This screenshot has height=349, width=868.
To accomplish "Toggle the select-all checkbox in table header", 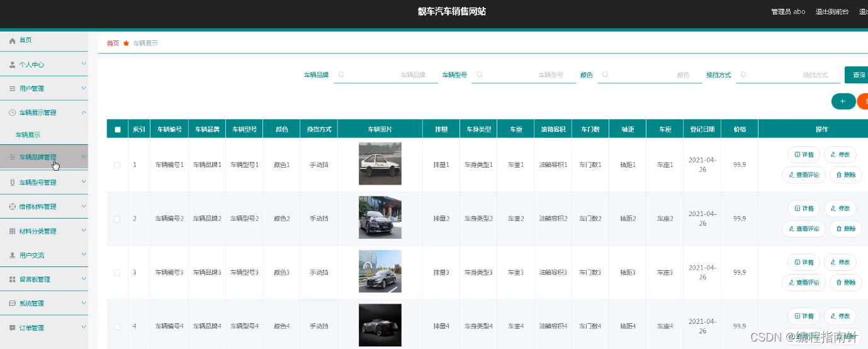I will [x=117, y=129].
